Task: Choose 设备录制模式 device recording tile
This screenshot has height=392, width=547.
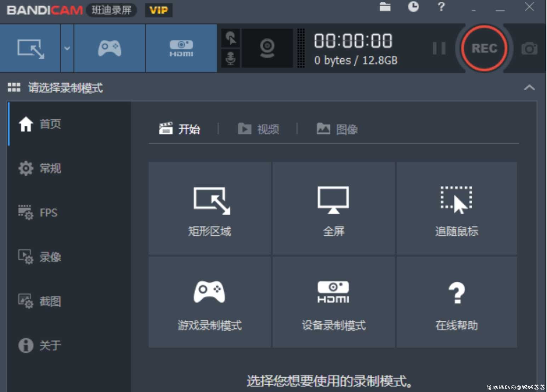Action: coord(333,302)
